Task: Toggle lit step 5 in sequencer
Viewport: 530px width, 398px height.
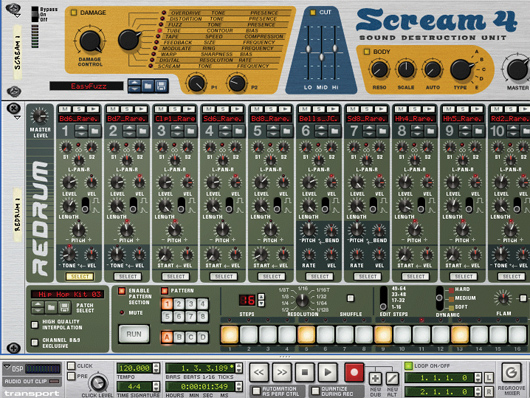Action: click(306, 335)
